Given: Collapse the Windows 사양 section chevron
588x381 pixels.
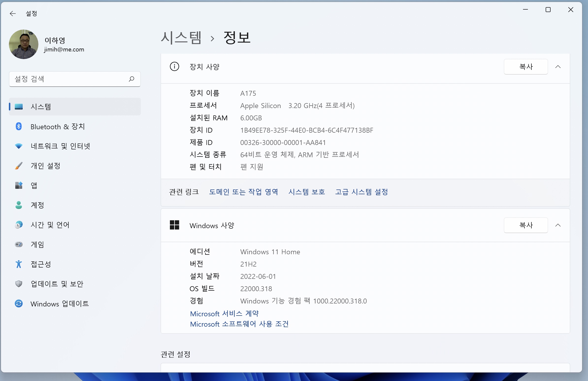Looking at the screenshot, I should click(x=558, y=225).
